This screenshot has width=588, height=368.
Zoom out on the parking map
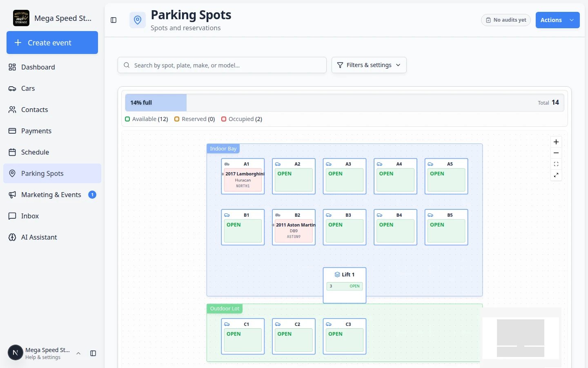point(556,153)
